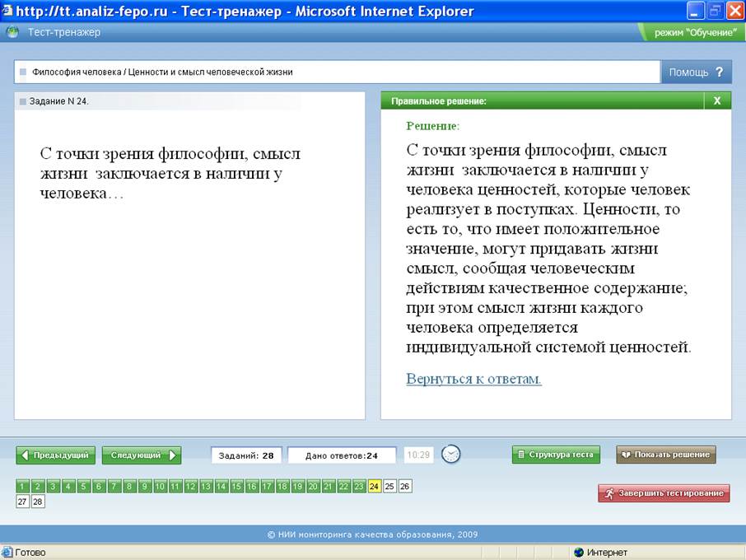Jump to question 19
This screenshot has width=746, height=560.
[x=297, y=486]
